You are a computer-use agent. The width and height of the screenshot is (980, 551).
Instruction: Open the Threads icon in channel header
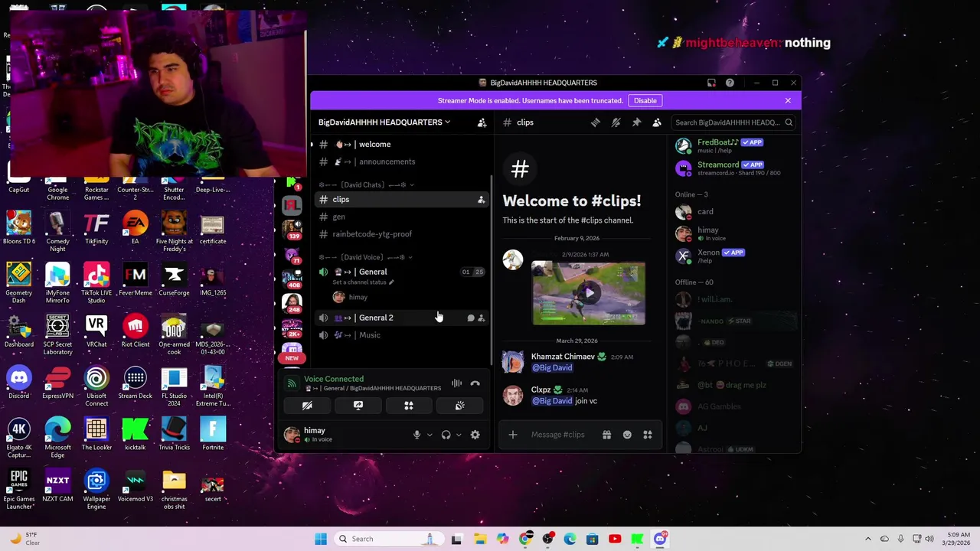(596, 122)
